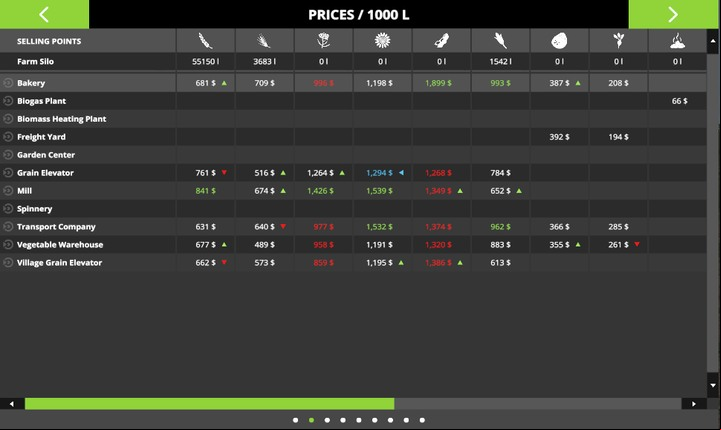Click the green horizontal scrollbar thumb
Image resolution: width=721 pixels, height=430 pixels.
209,404
